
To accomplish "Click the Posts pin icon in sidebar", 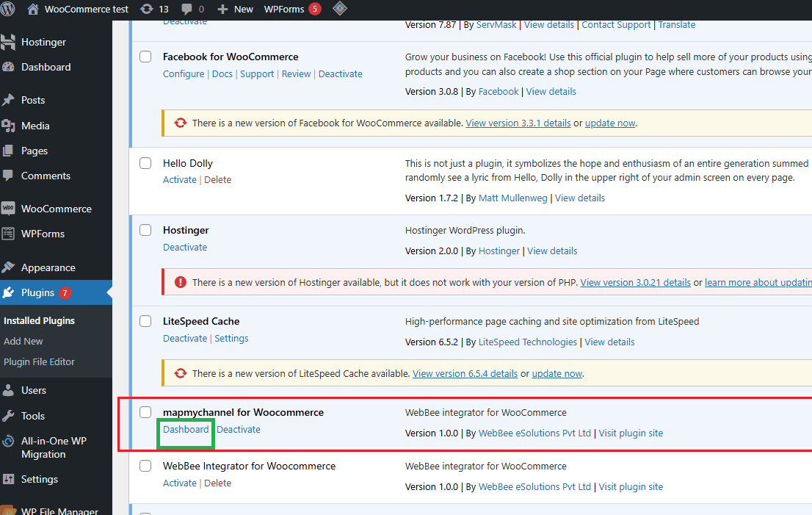I will pos(9,100).
